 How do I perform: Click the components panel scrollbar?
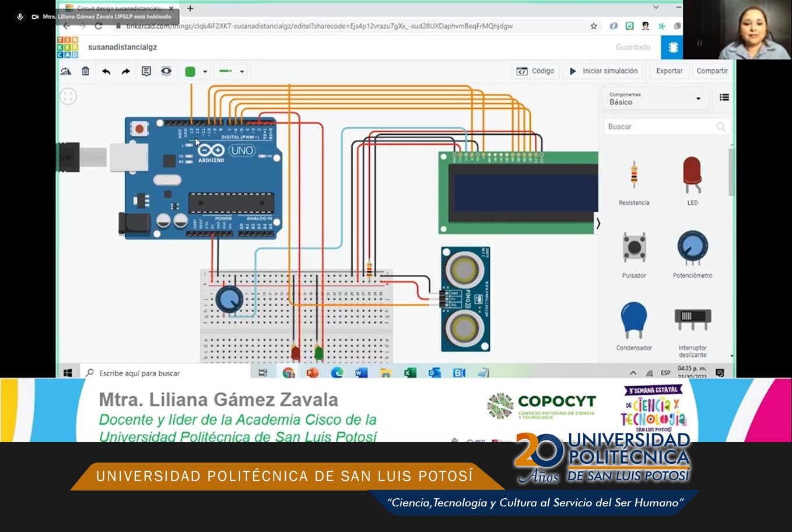click(x=731, y=172)
